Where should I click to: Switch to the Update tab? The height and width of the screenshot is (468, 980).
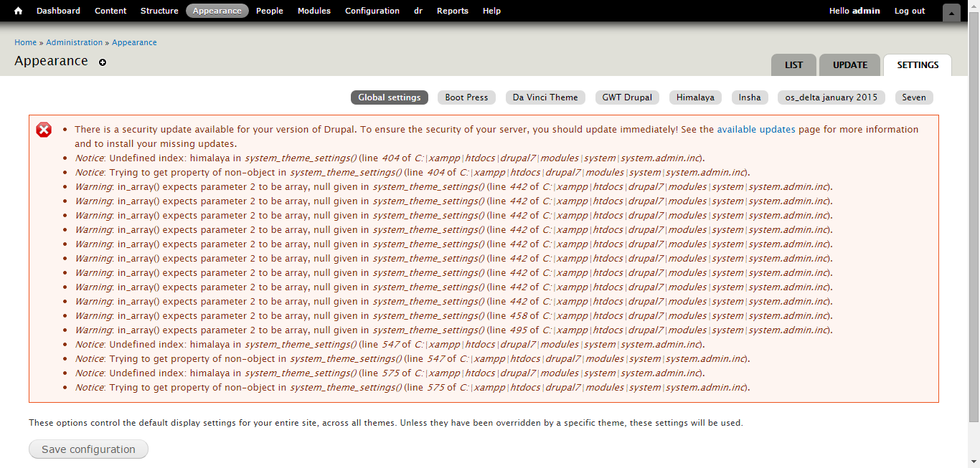(850, 65)
